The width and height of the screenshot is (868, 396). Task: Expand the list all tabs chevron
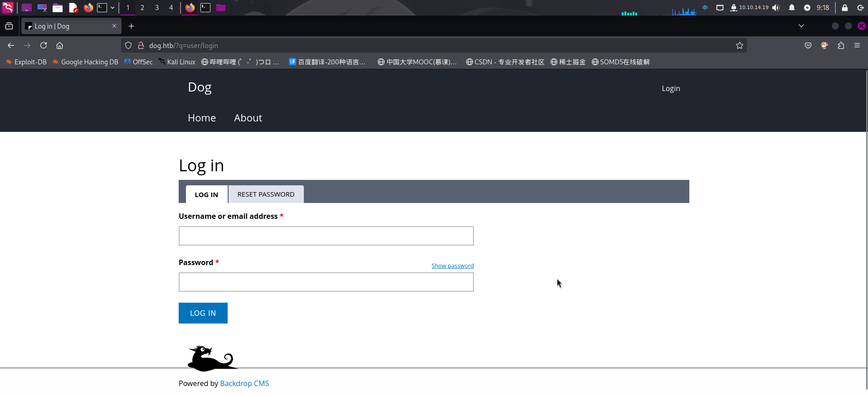[x=801, y=26]
